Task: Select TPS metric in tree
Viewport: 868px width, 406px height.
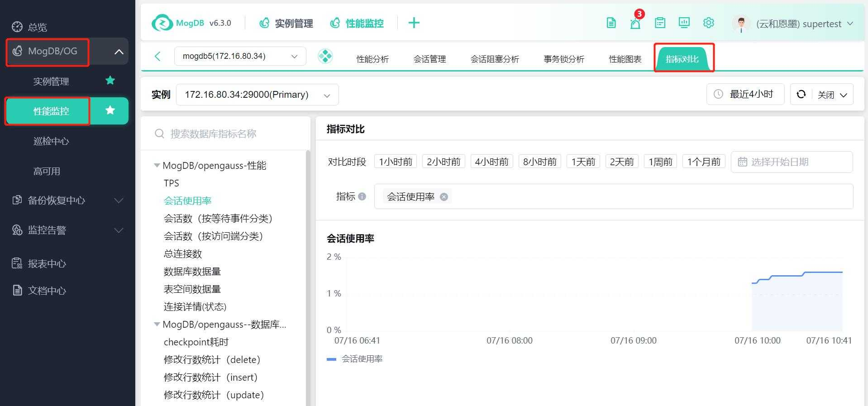Action: 172,183
